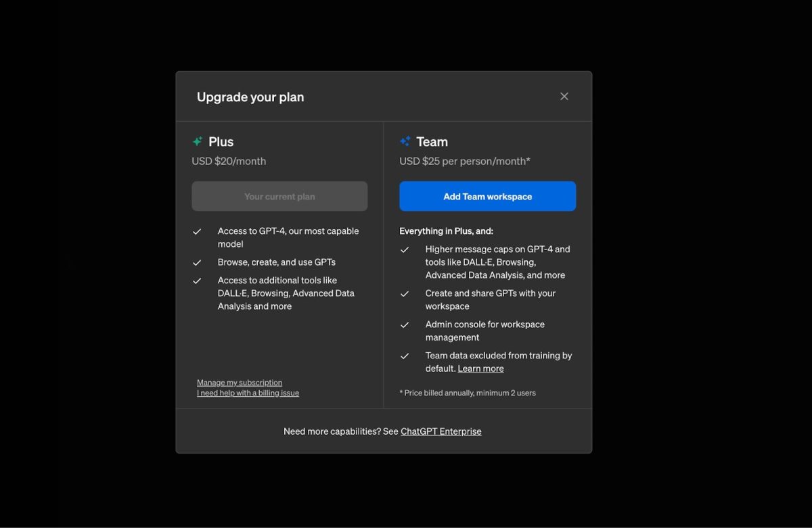Open the Manage my subscription link
The height and width of the screenshot is (528, 812).
240,383
